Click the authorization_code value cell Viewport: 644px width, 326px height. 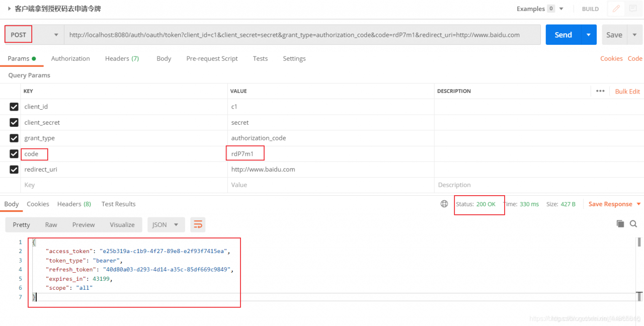click(x=331, y=138)
